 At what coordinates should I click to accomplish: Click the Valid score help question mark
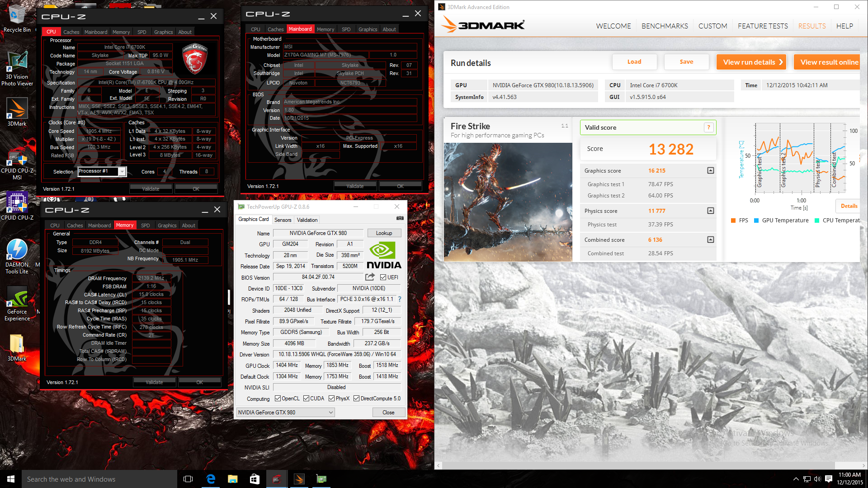(x=708, y=127)
